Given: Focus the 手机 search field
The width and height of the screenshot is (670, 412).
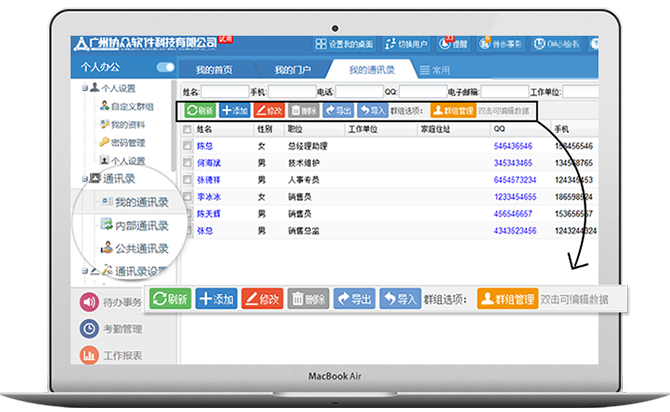Looking at the screenshot, I should pos(292,91).
